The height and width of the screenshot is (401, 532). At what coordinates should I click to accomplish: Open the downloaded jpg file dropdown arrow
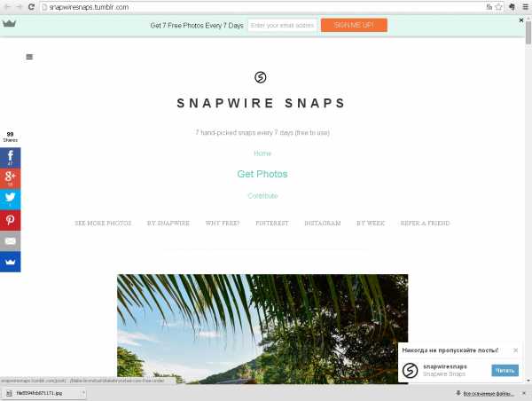coord(83,393)
